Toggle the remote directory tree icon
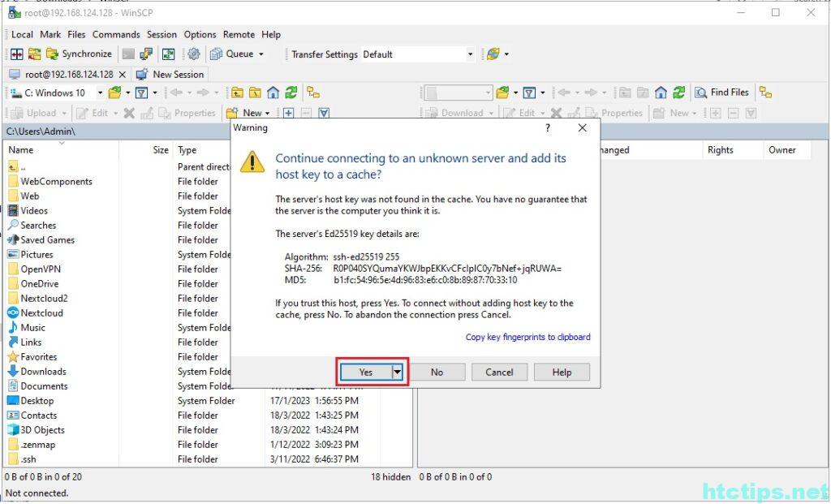This screenshot has height=504, width=831. point(765,93)
